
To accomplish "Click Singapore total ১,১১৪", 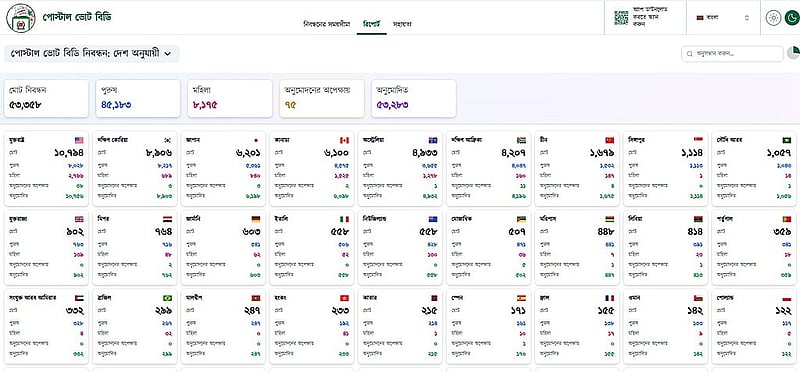I will pos(691,152).
